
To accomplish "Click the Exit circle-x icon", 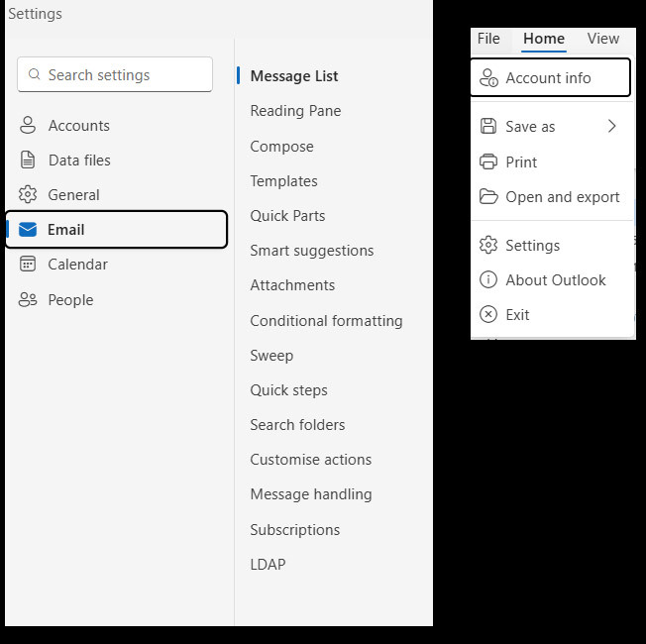I will tap(488, 314).
